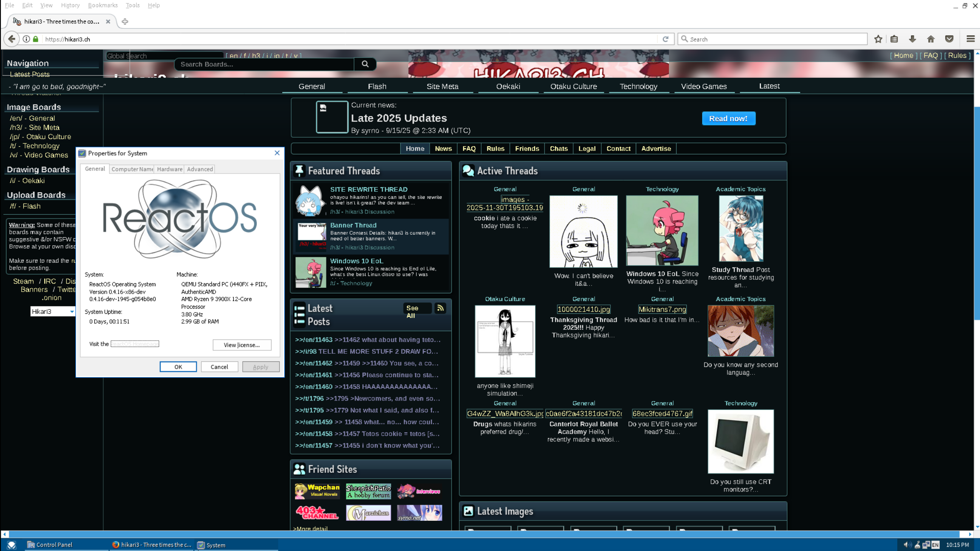Click the reload page icon
Viewport: 980px width, 551px height.
[666, 39]
